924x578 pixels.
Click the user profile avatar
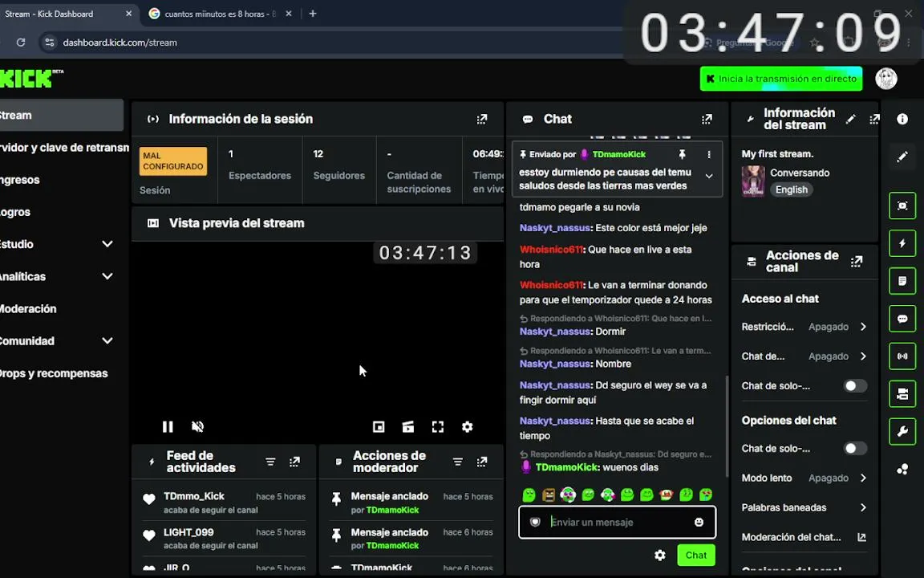pos(885,79)
